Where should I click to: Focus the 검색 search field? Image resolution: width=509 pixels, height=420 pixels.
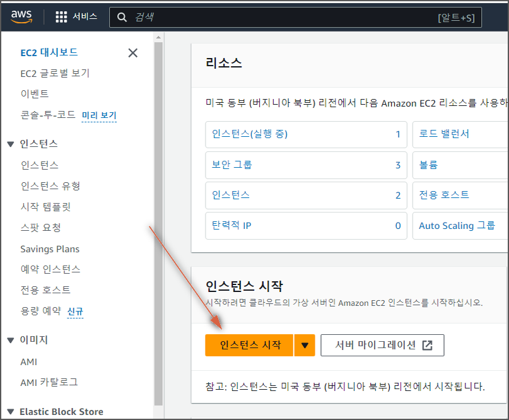[295, 17]
